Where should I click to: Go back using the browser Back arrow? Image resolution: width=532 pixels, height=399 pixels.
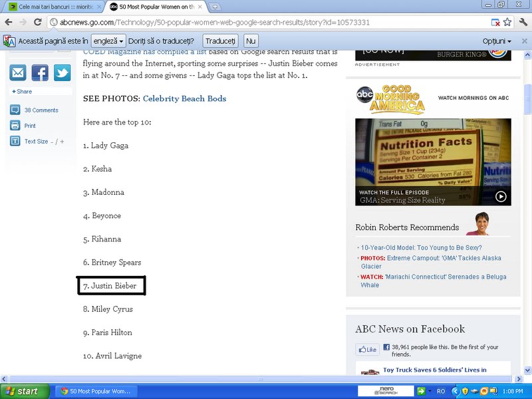pyautogui.click(x=9, y=23)
